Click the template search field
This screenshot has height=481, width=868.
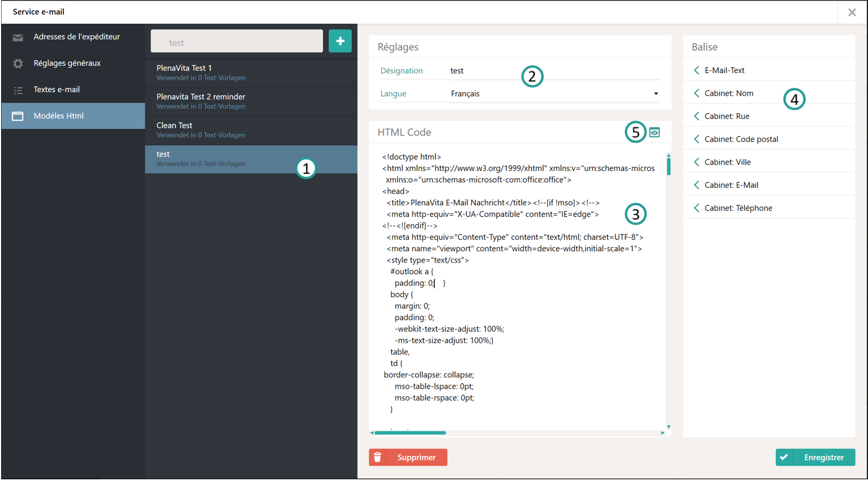click(x=237, y=42)
